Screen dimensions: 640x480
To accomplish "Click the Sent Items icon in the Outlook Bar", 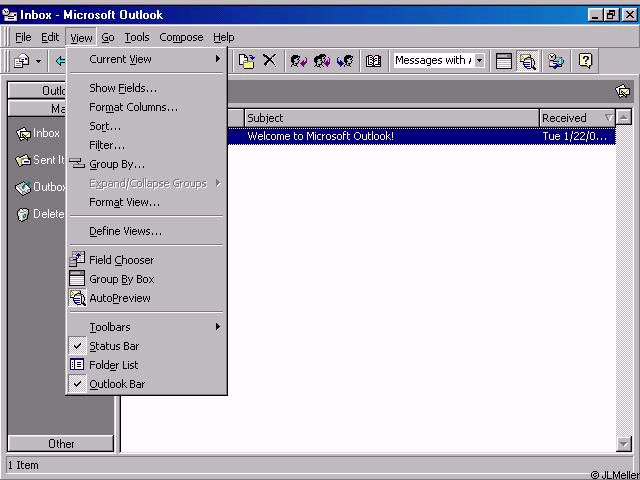I will (x=23, y=160).
